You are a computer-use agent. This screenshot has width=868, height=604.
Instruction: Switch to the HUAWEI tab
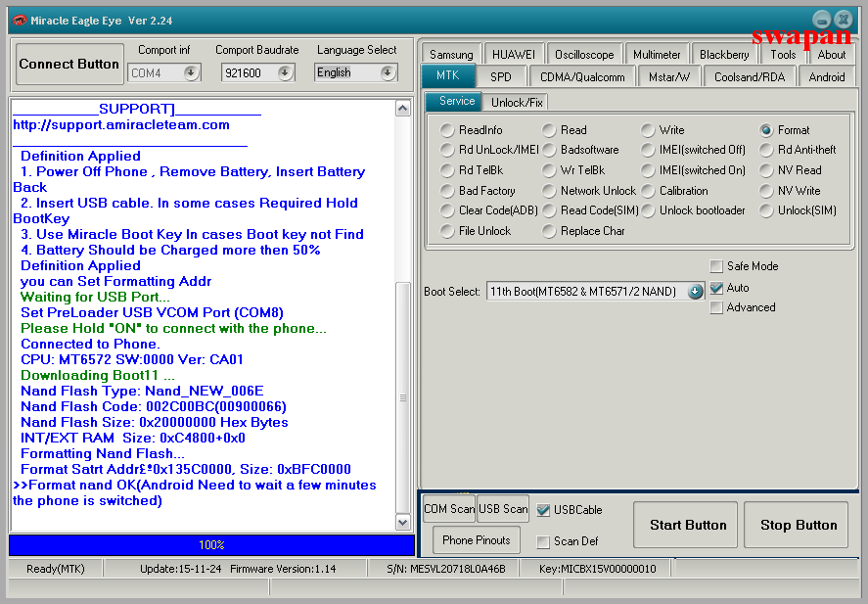pyautogui.click(x=514, y=54)
